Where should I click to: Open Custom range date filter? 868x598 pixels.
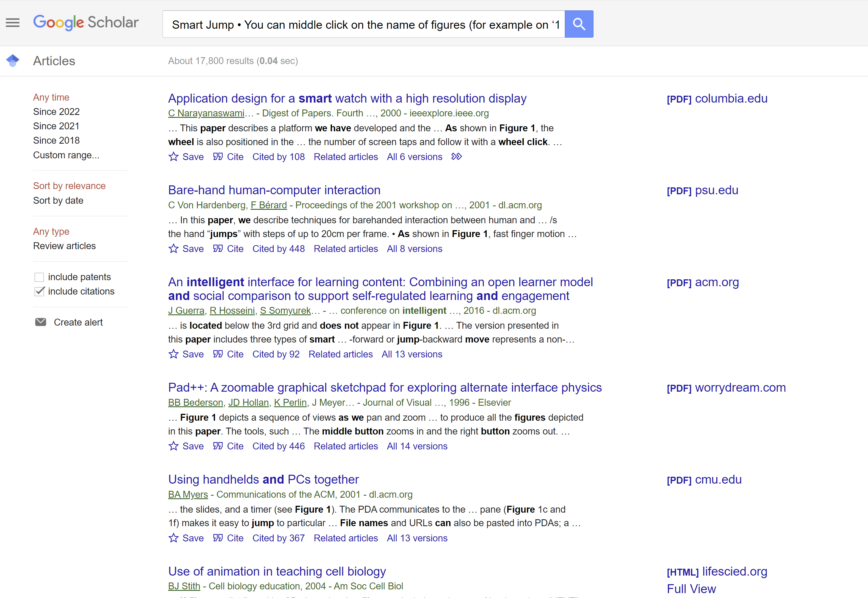(x=66, y=155)
